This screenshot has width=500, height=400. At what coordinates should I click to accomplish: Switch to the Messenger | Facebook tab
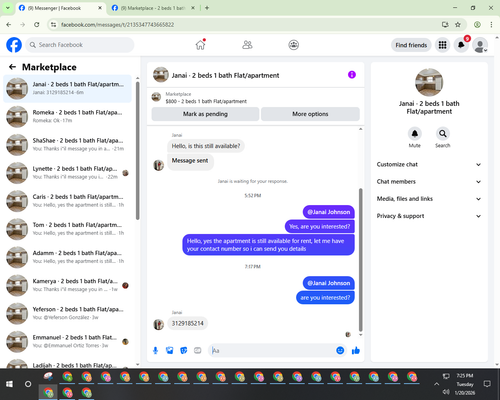[60, 8]
